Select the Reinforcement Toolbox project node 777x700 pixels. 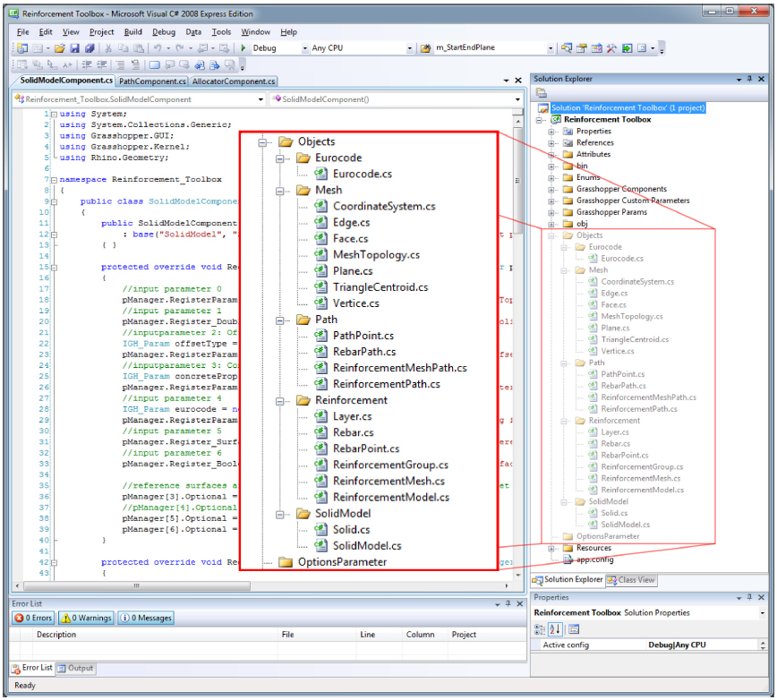pos(607,120)
